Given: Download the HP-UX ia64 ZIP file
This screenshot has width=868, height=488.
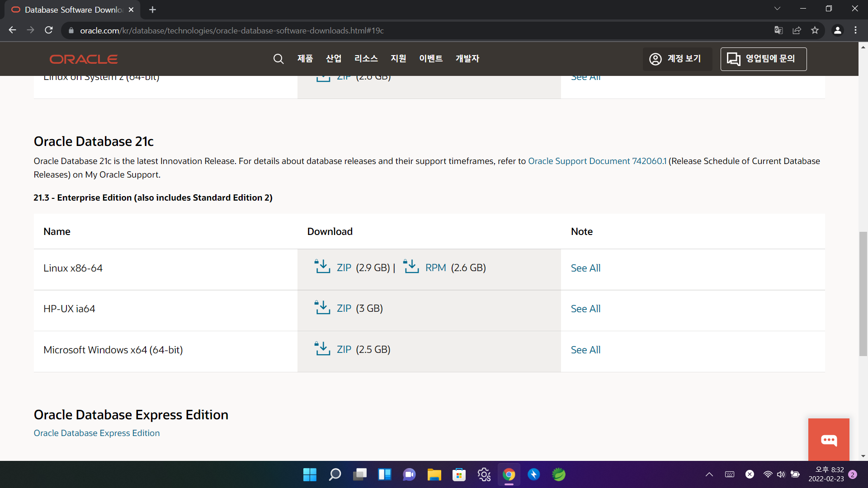Looking at the screenshot, I should [343, 308].
